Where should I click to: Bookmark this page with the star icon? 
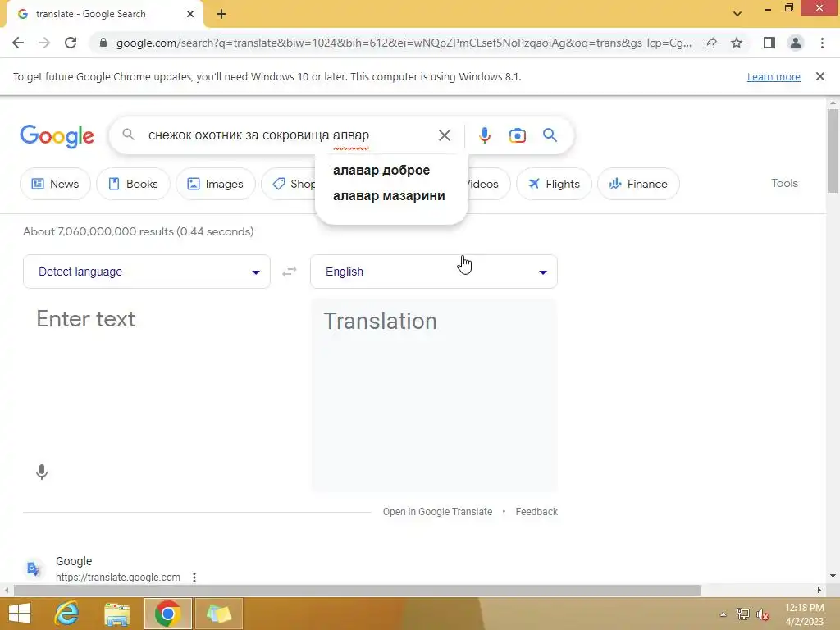pyautogui.click(x=737, y=43)
